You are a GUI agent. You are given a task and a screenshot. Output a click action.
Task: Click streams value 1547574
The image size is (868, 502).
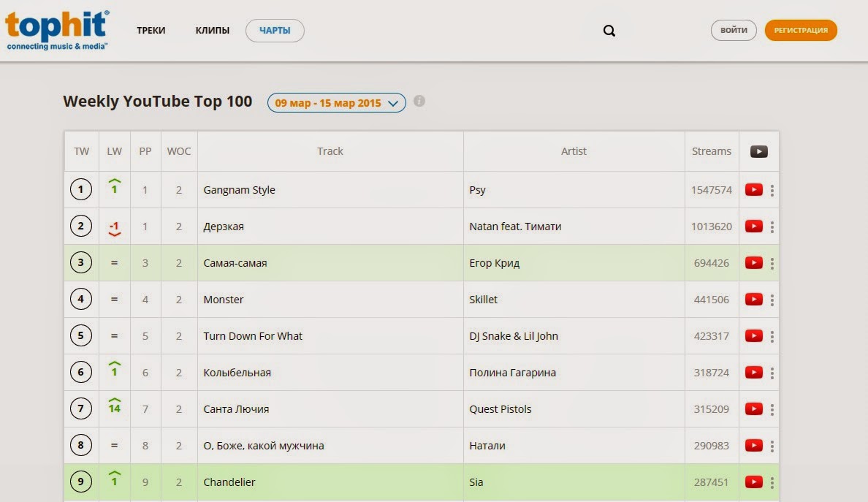tap(712, 190)
